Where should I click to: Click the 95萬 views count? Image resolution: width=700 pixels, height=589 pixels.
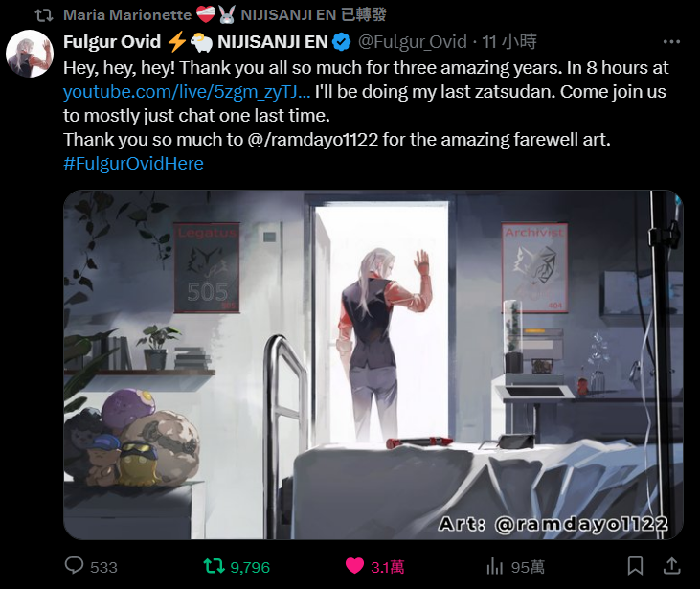coord(528,567)
